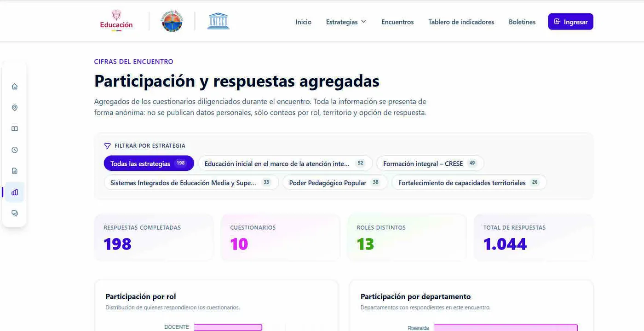Click the Ingresar button
Image resolution: width=644 pixels, height=331 pixels.
click(x=570, y=22)
